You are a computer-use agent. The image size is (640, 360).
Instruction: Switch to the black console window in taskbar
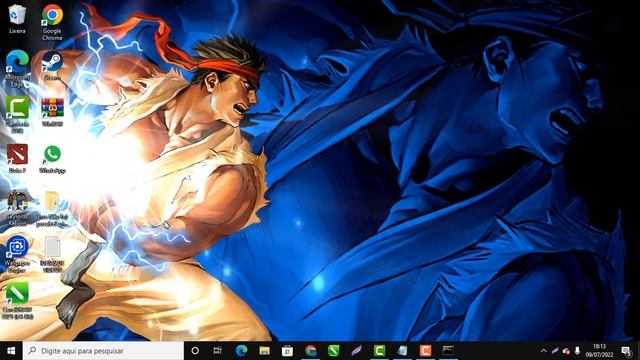pyautogui.click(x=448, y=351)
